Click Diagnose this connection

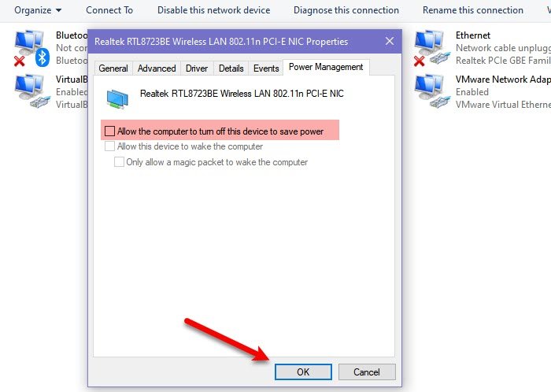coord(346,10)
